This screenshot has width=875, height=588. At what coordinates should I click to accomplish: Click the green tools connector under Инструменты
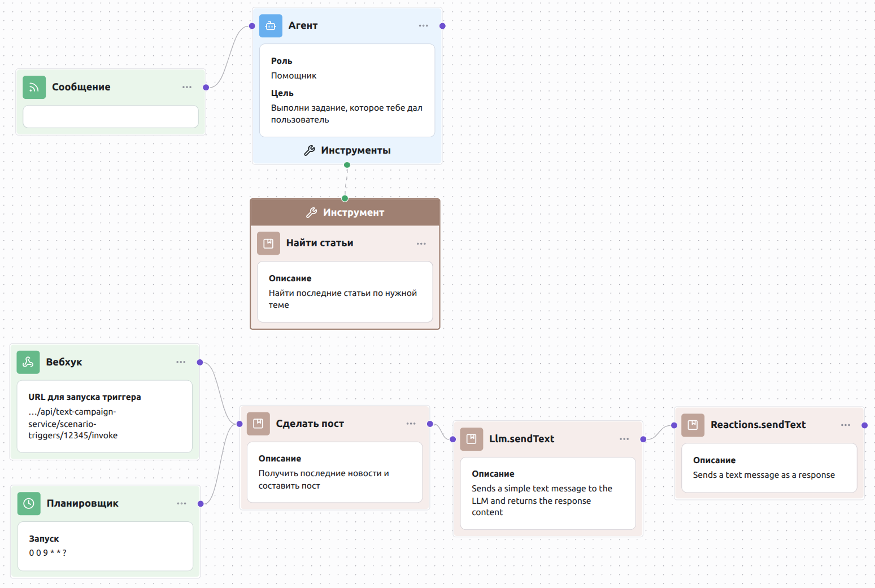347,165
